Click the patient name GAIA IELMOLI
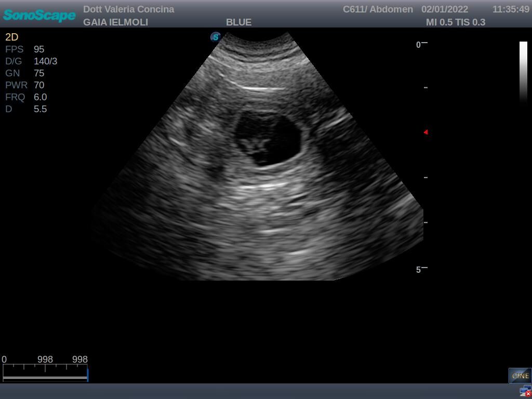The image size is (532, 399). click(115, 22)
